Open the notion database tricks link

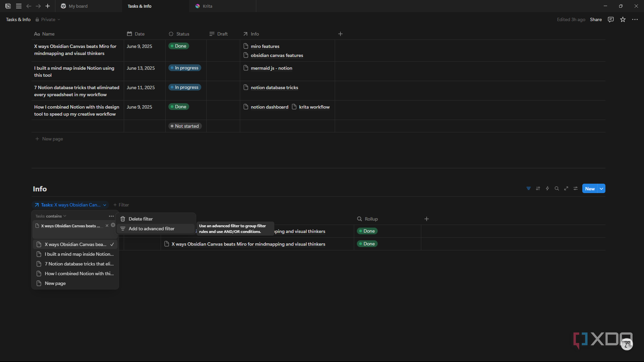click(274, 87)
